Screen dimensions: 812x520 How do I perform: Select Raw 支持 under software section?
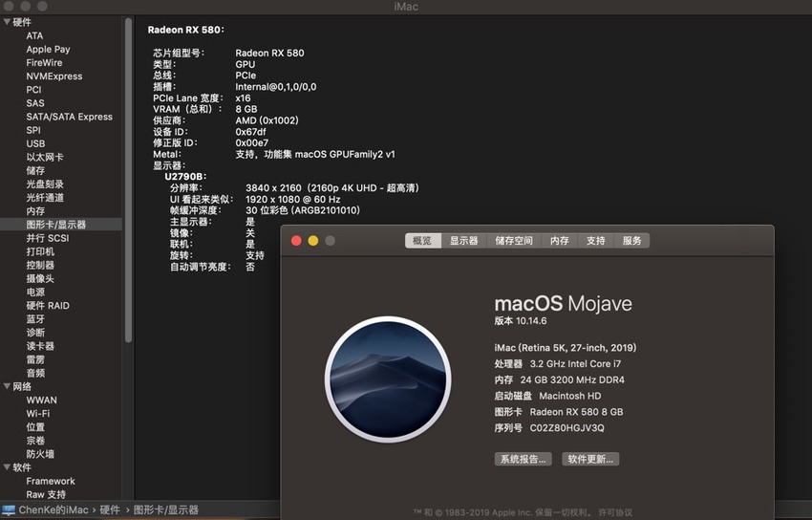click(46, 494)
